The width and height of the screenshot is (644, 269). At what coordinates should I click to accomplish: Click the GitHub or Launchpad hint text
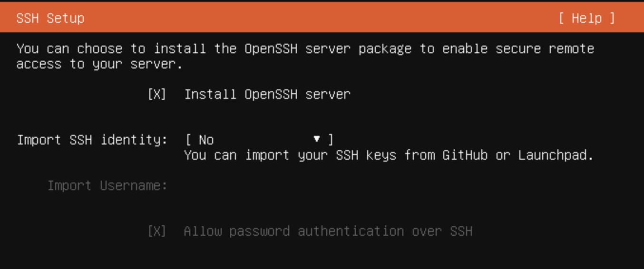coord(389,155)
